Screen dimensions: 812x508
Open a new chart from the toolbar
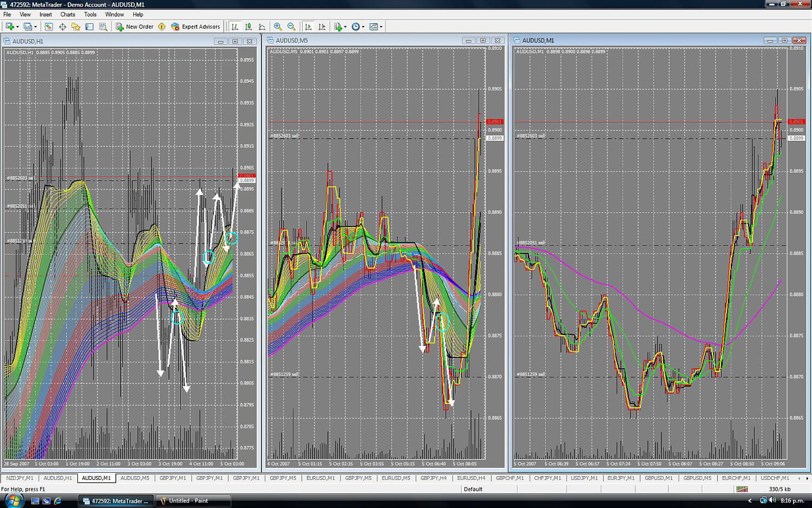click(x=10, y=27)
